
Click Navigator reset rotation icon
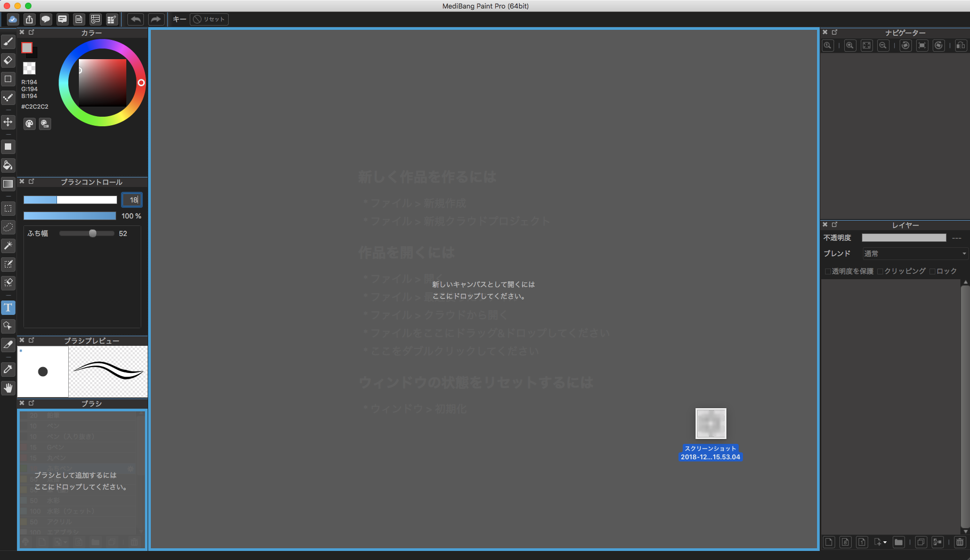(x=922, y=46)
